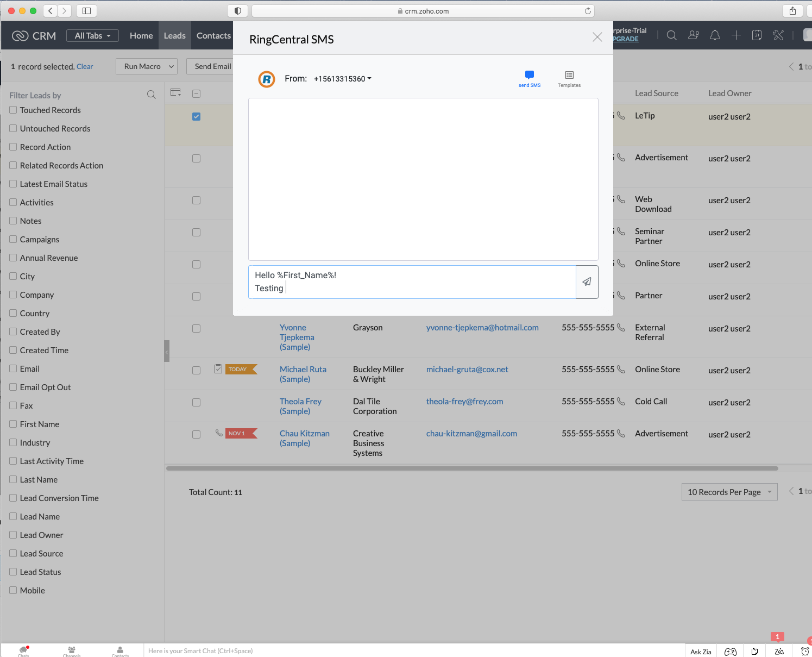
Task: Switch to the Contacts tab
Action: coord(213,35)
